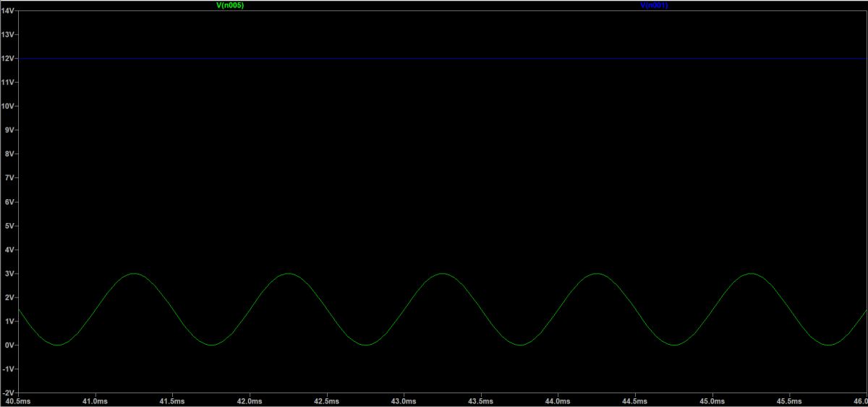Click the 43.0ms time axis label
Viewport: 868px width, 407px height.
pos(403,400)
